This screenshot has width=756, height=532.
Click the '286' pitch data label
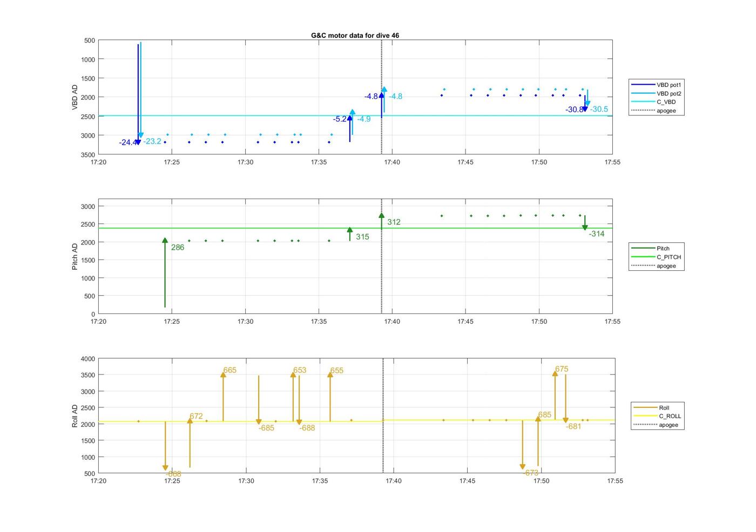pos(178,248)
